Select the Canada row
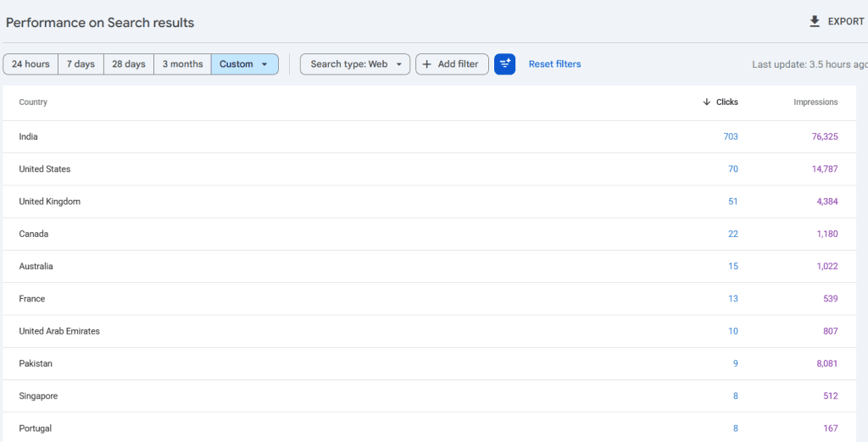 pos(430,234)
